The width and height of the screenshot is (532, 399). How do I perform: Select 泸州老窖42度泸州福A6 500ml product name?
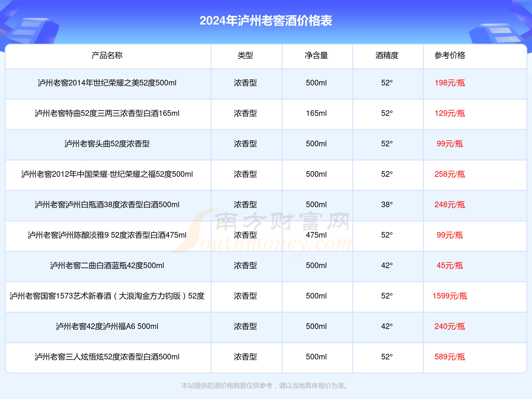tap(107, 326)
